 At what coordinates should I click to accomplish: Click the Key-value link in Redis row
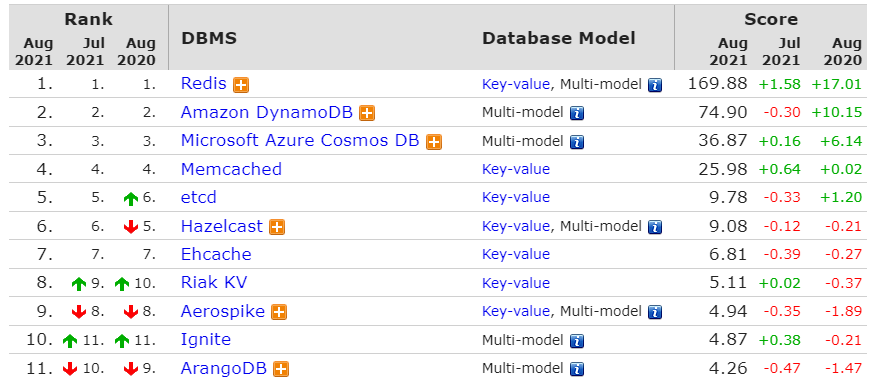pos(515,84)
